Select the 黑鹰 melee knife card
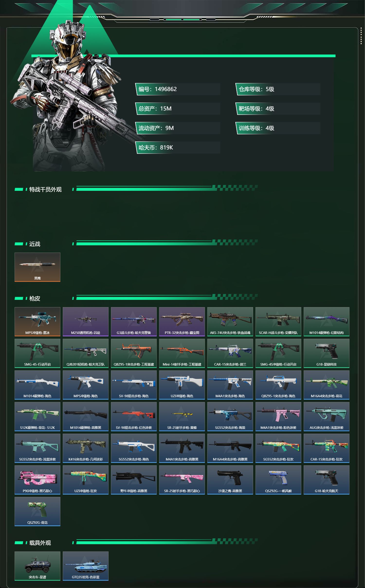 pos(37,267)
